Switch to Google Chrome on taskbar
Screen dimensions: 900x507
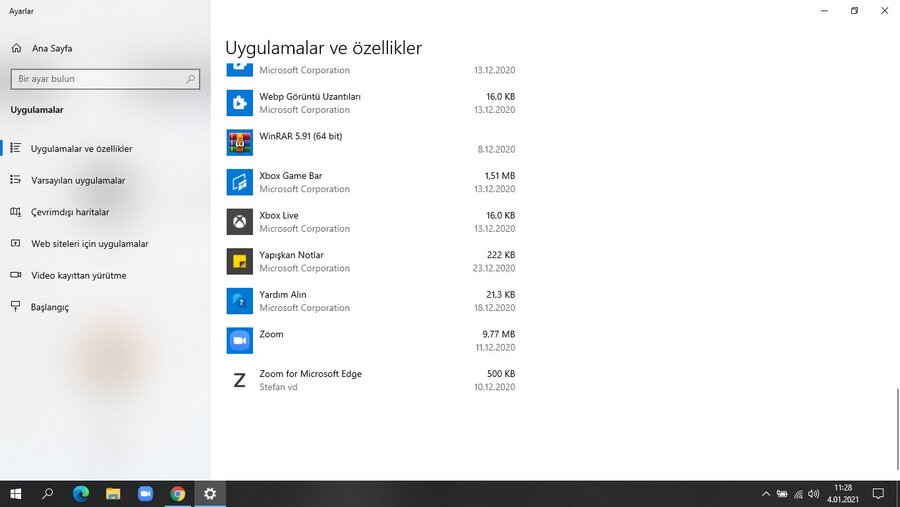178,494
